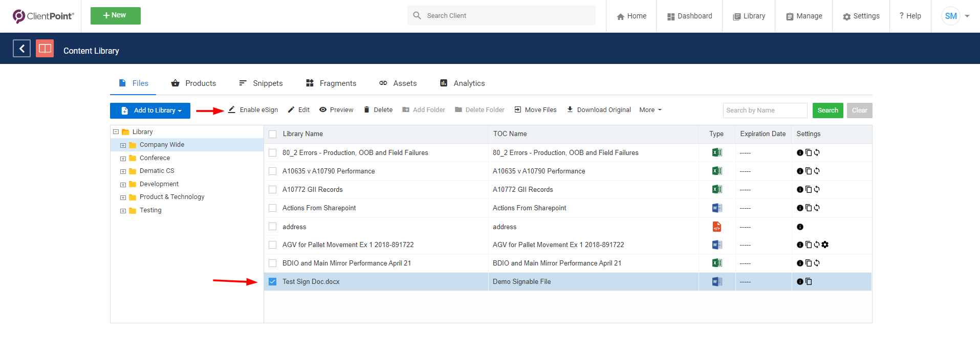Screen dimensions: 980x354
Task: Click Edit in the file toolbar
Action: point(299,110)
